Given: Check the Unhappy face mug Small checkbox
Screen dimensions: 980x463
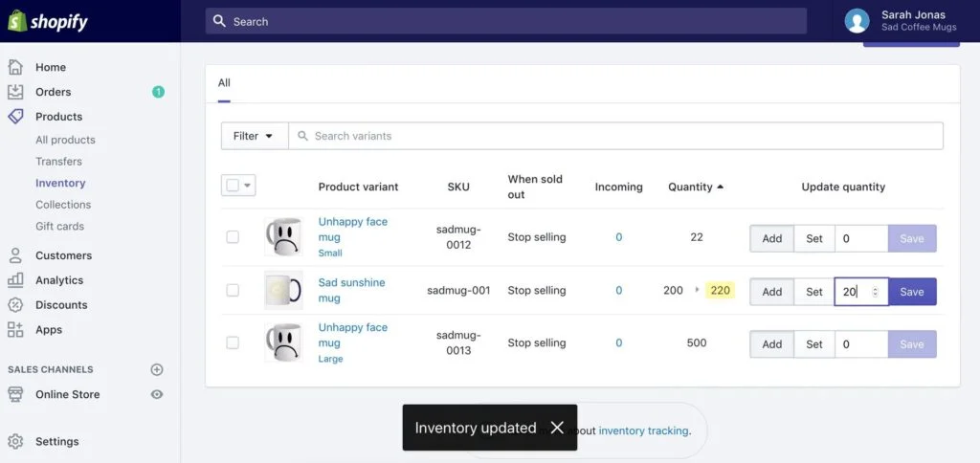Looking at the screenshot, I should 233,237.
